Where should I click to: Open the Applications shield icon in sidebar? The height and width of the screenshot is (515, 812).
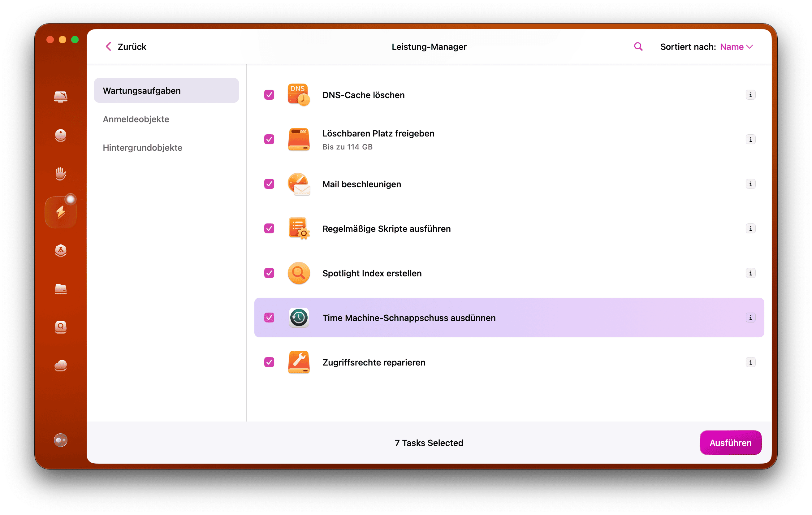click(61, 251)
